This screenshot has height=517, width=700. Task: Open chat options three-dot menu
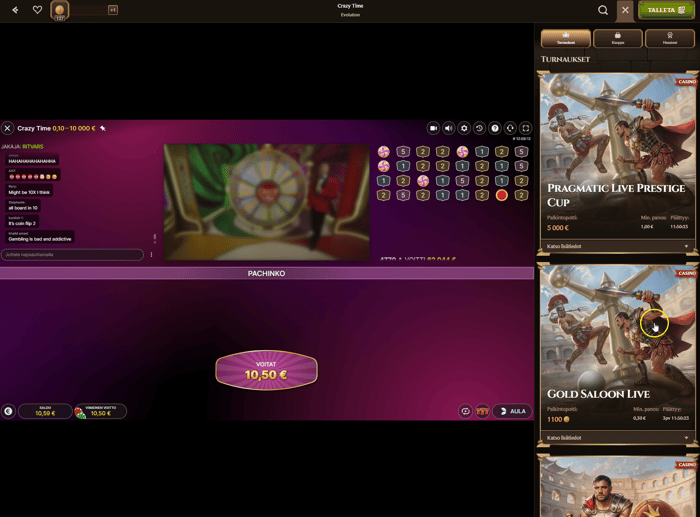(152, 254)
